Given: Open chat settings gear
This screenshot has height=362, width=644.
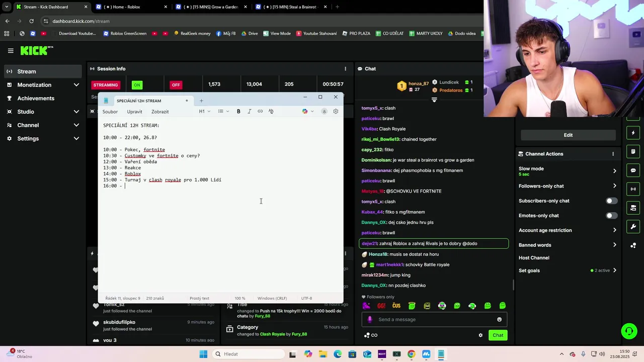Looking at the screenshot, I should [480, 335].
